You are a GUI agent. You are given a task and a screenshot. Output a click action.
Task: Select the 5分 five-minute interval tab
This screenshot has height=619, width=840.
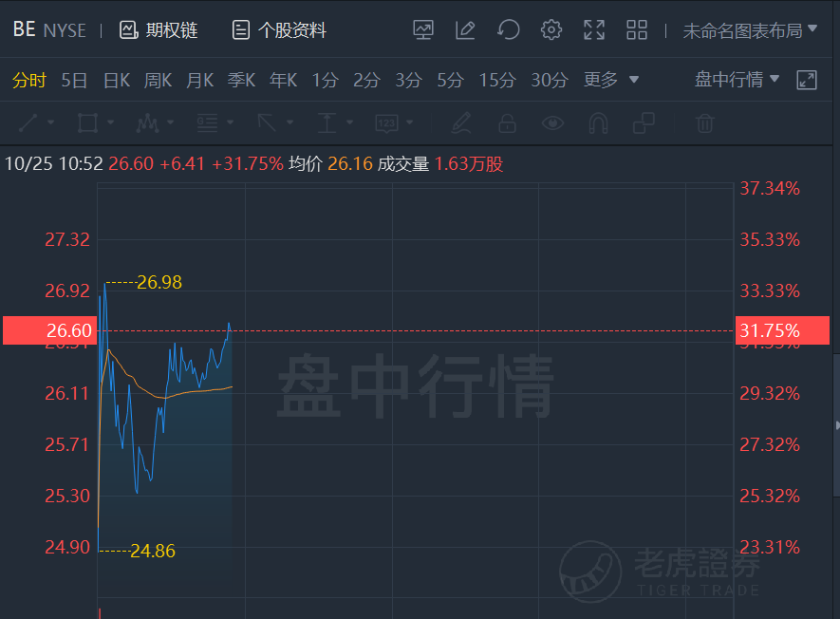tap(450, 81)
